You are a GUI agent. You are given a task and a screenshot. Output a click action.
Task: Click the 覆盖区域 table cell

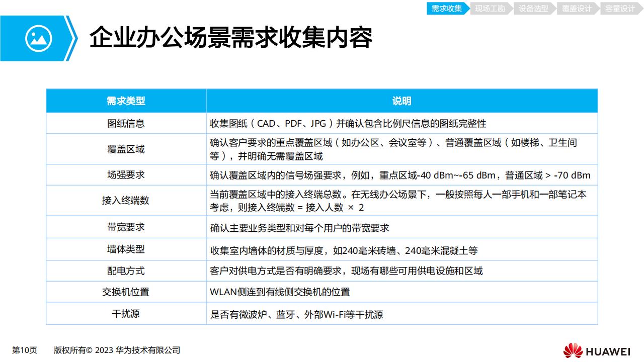coord(126,149)
